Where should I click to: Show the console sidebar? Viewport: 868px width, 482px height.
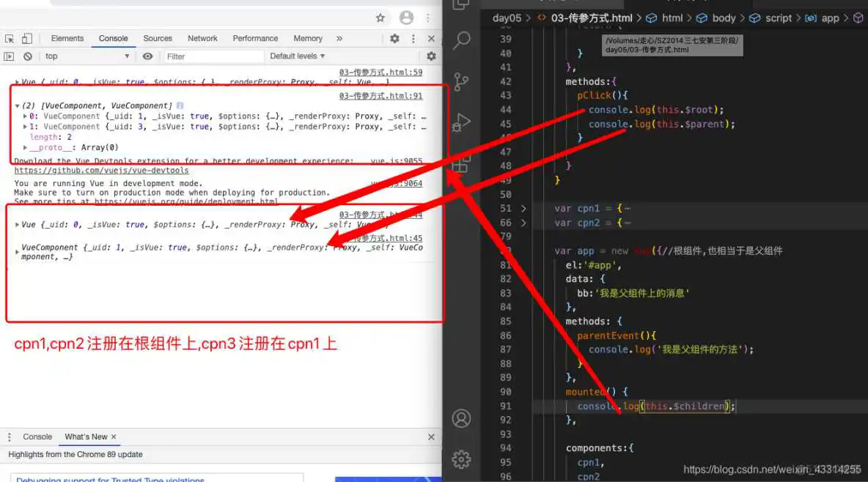pyautogui.click(x=9, y=56)
